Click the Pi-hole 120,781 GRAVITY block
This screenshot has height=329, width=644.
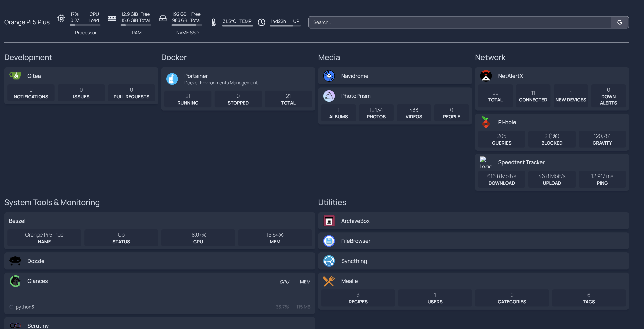coord(602,139)
